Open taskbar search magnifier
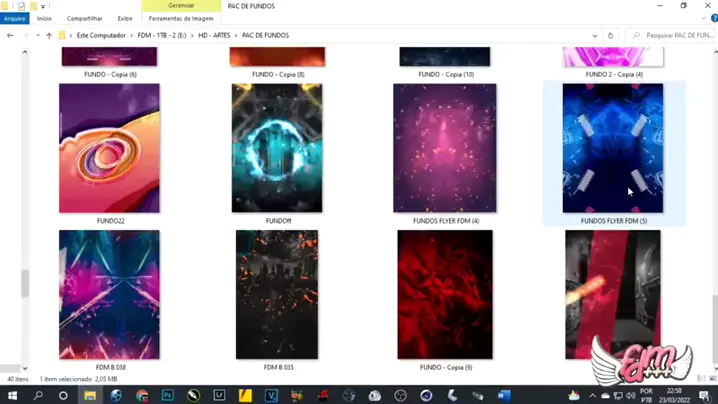This screenshot has height=404, width=718. 38,396
